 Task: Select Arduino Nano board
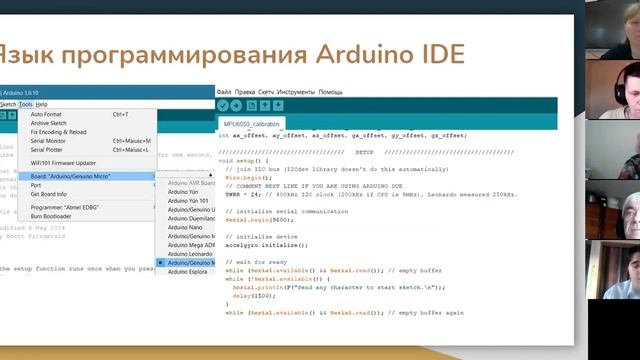coord(186,227)
